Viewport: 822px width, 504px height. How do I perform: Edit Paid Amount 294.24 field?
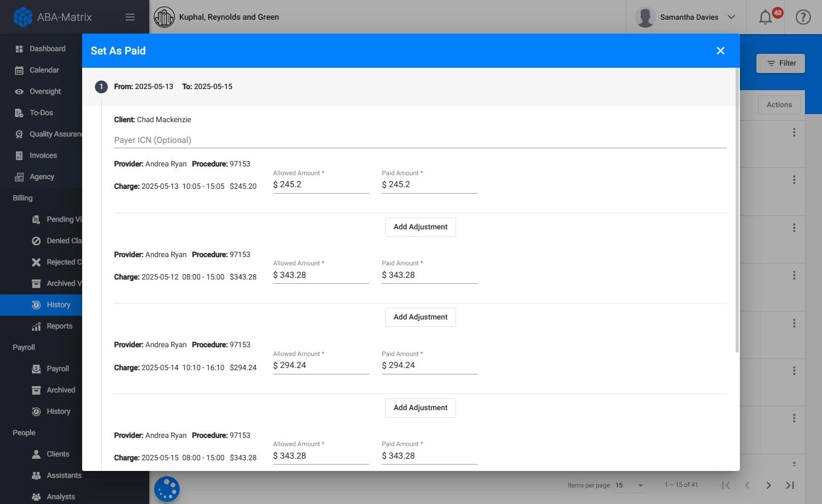tap(430, 365)
